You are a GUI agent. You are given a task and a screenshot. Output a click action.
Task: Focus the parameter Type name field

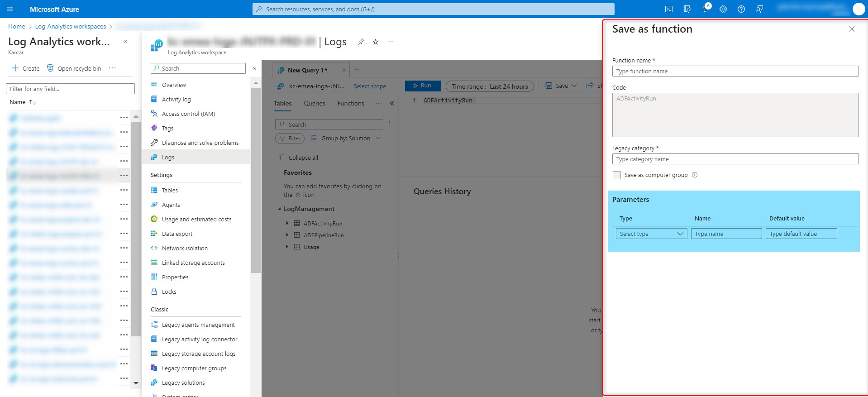coord(726,234)
